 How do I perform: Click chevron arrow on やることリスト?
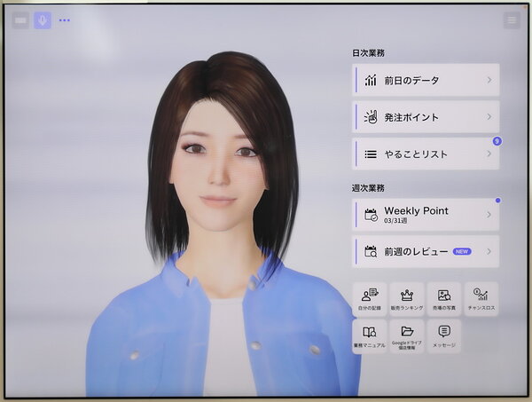[x=489, y=154]
